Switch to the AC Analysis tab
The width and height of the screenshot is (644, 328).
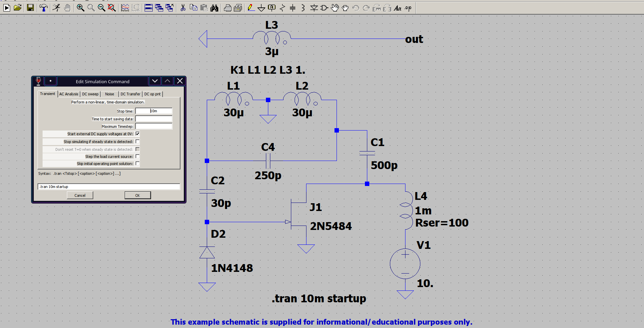pyautogui.click(x=69, y=94)
